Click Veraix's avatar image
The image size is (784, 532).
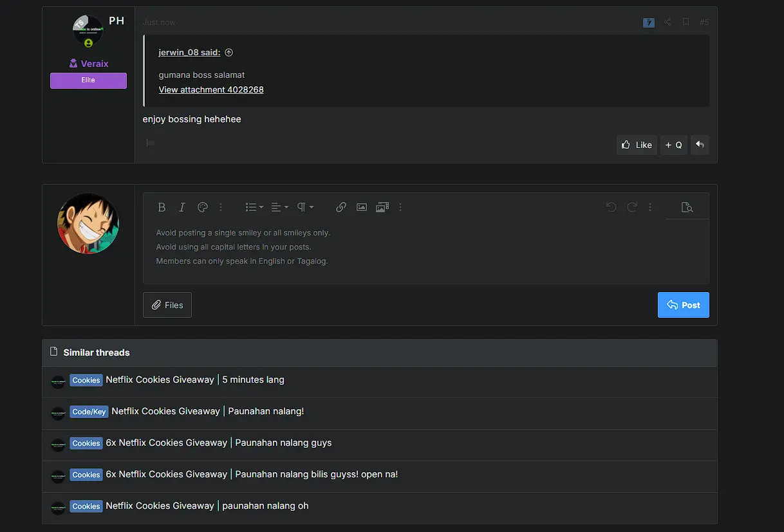click(x=88, y=30)
